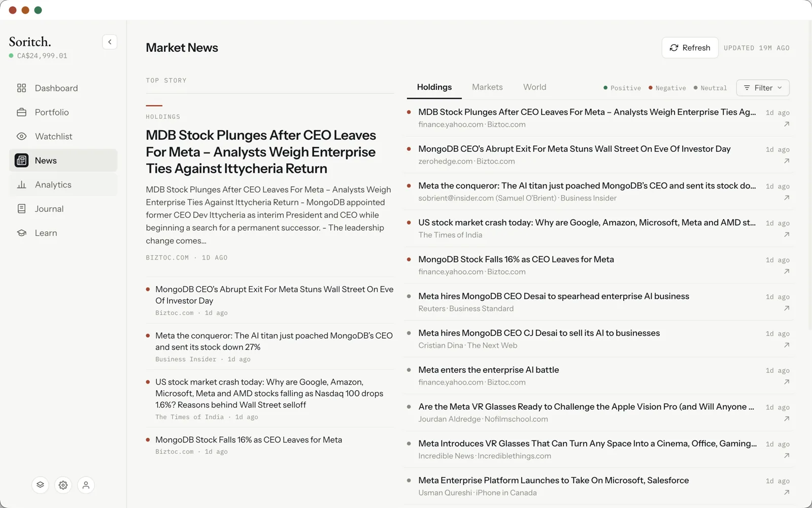Image resolution: width=812 pixels, height=508 pixels.
Task: Click the Refresh button
Action: tap(690, 48)
